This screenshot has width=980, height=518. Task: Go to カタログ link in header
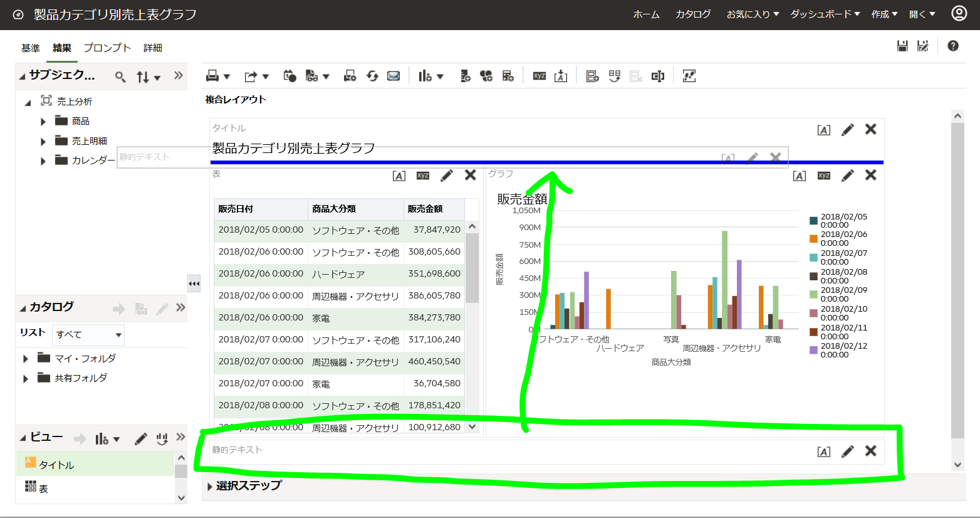click(693, 14)
